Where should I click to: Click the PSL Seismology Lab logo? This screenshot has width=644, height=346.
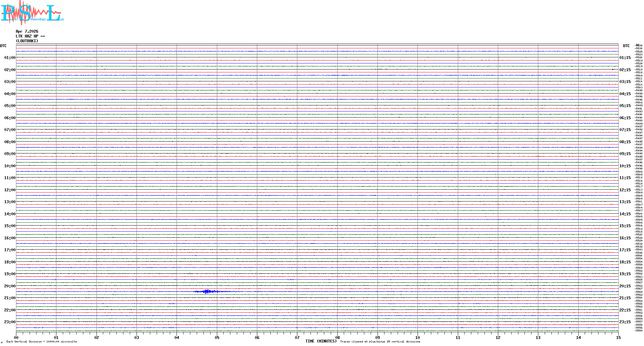coord(31,13)
